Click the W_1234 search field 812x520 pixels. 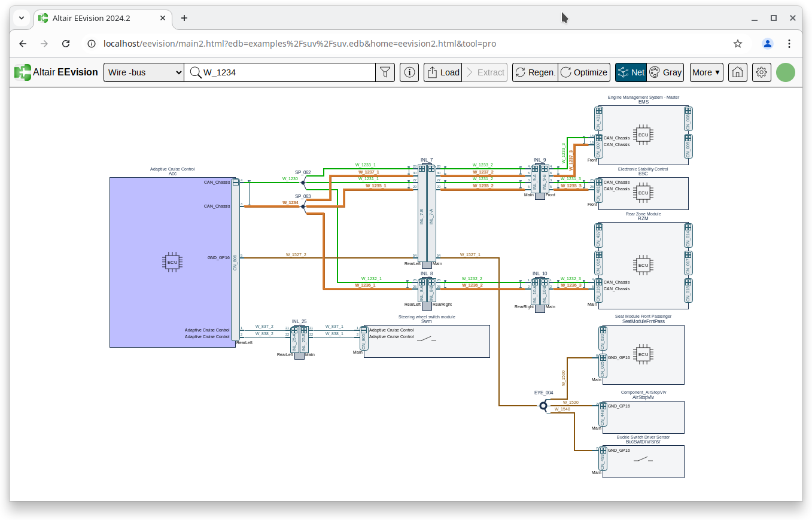[x=287, y=72]
